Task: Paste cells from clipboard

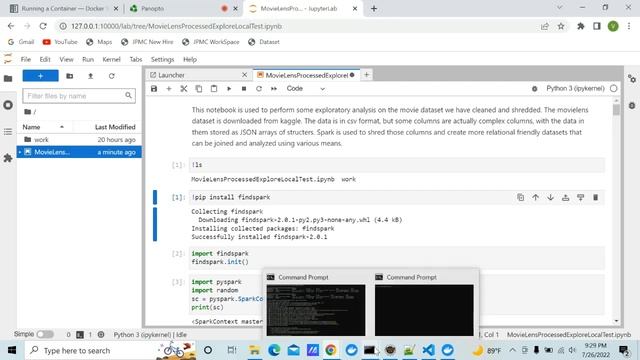Action: [214, 89]
